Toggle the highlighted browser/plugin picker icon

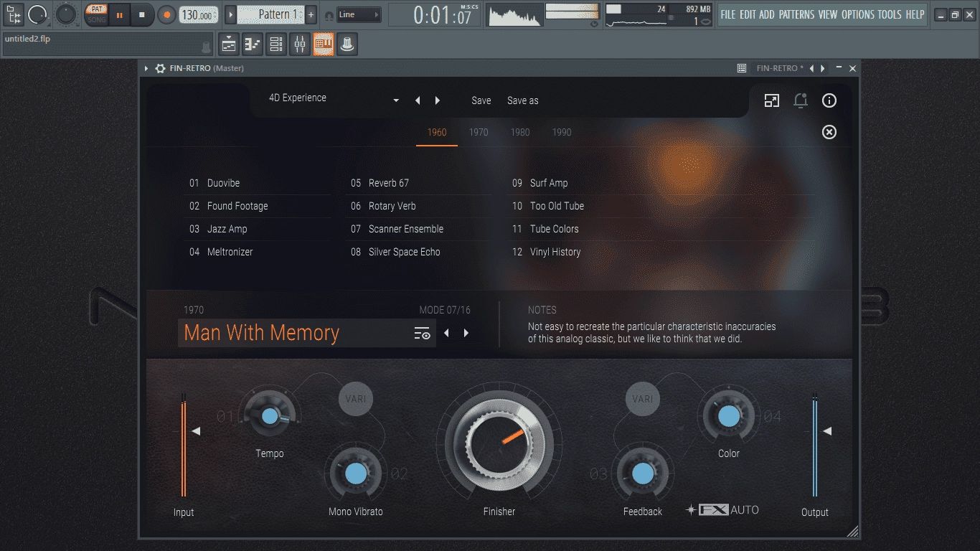pyautogui.click(x=324, y=44)
